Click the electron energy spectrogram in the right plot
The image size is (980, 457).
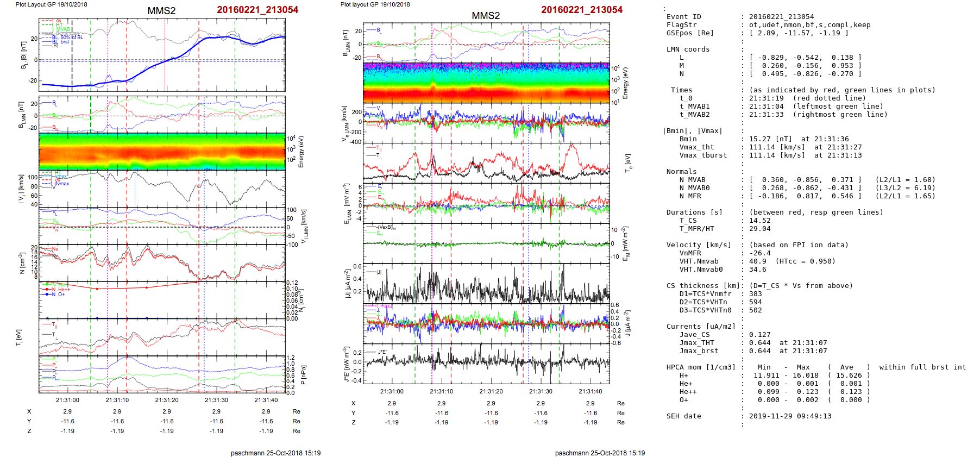click(486, 83)
